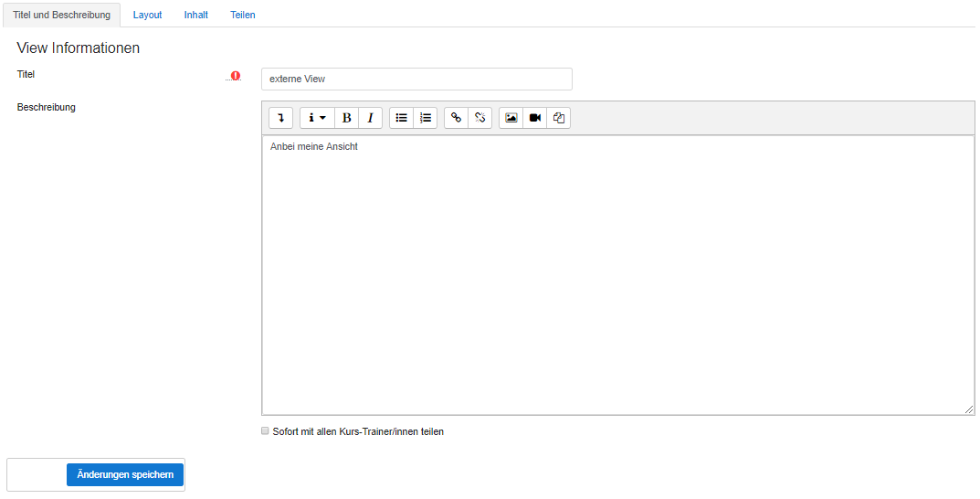The width and height of the screenshot is (980, 499).
Task: Open the manage files icon
Action: [559, 118]
